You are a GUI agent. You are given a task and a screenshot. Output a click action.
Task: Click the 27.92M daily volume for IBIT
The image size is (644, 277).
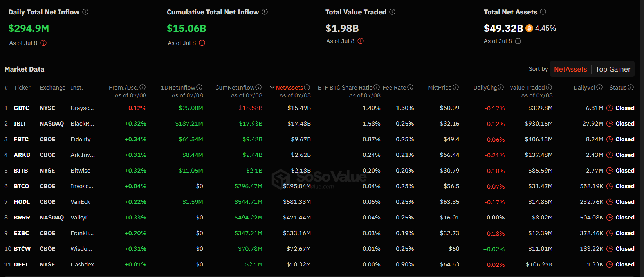[x=593, y=124]
